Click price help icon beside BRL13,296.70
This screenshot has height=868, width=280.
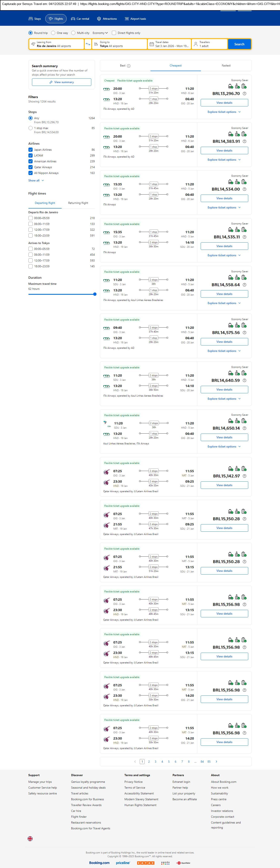point(244,94)
